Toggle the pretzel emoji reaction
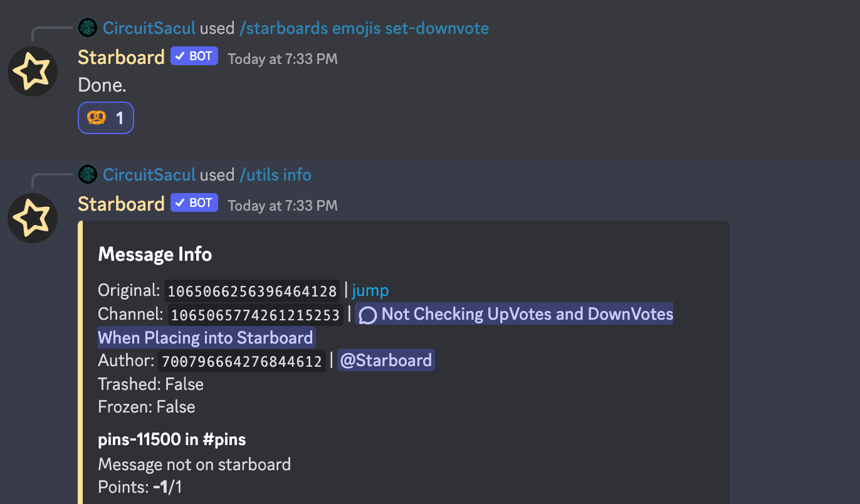Image resolution: width=860 pixels, height=504 pixels. point(106,118)
